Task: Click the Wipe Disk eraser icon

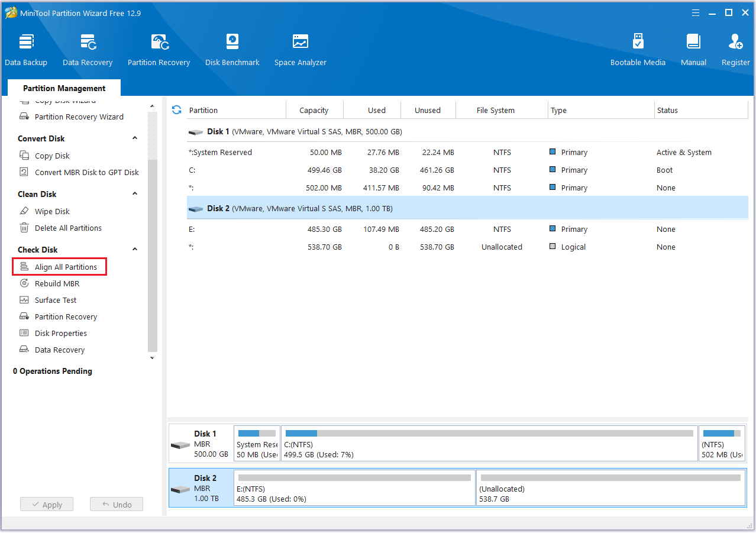Action: point(24,211)
